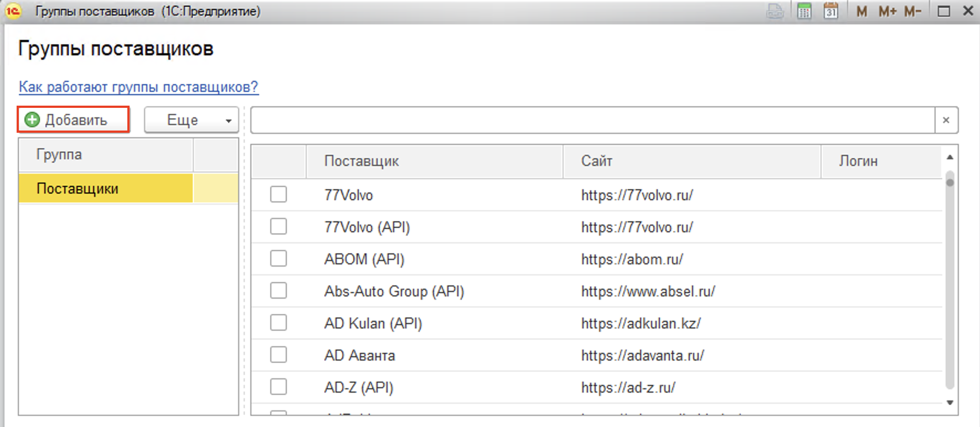Click the site cell of the 77Volvo (API) row
Image resolution: width=980 pixels, height=427 pixels.
coord(692,227)
